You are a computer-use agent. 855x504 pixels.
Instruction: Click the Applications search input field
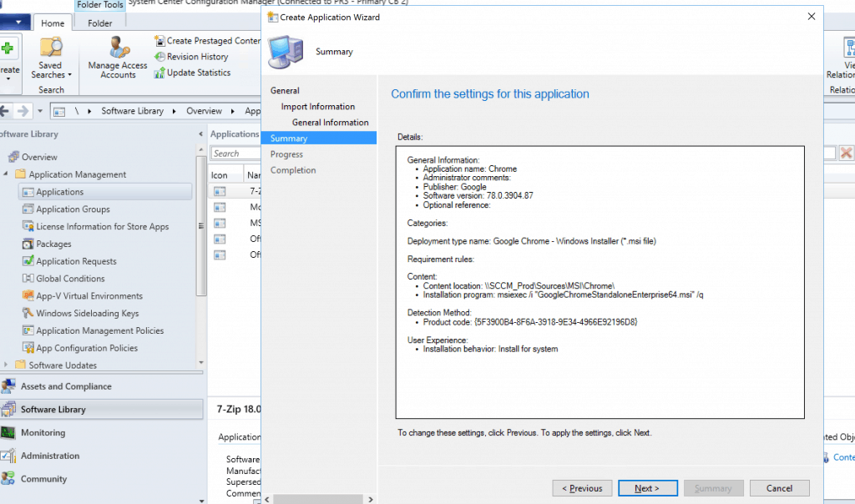coord(235,154)
